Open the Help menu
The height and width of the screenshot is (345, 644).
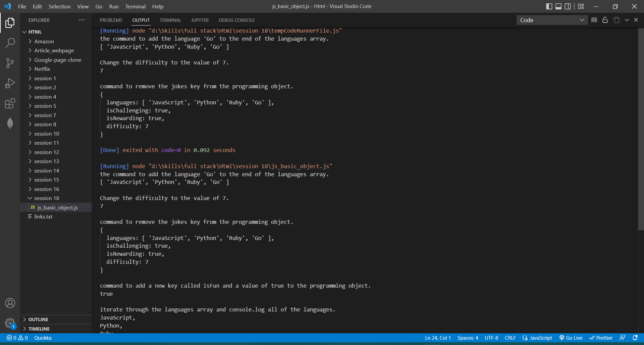pyautogui.click(x=158, y=6)
